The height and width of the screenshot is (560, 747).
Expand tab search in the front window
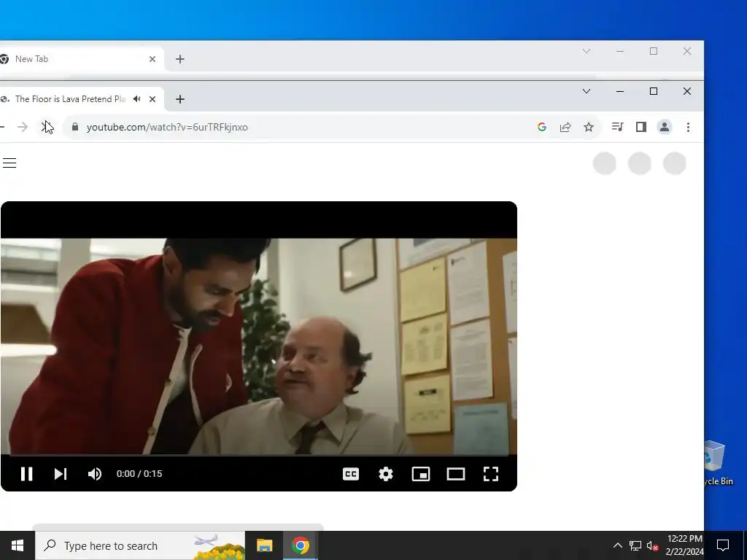pyautogui.click(x=587, y=91)
